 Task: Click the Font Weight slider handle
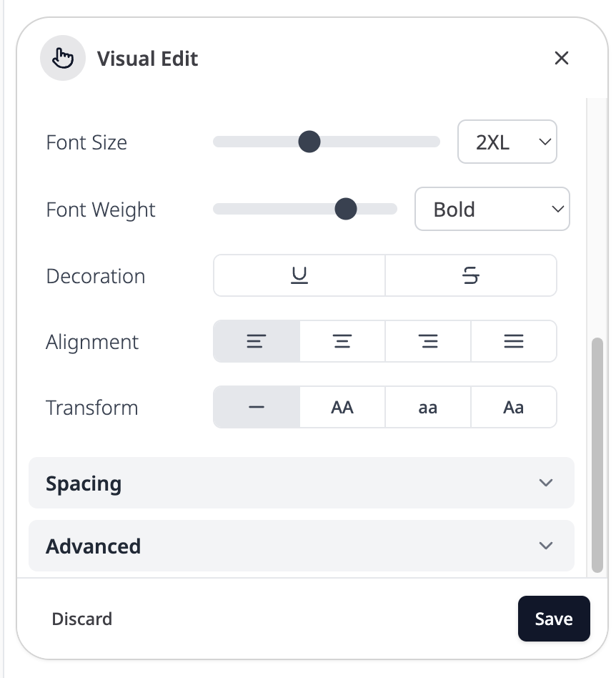pos(346,209)
